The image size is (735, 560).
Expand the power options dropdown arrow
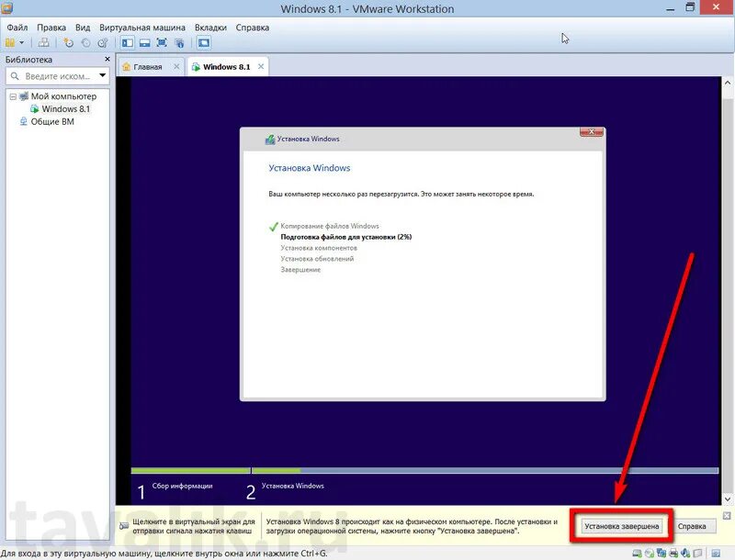(x=21, y=42)
